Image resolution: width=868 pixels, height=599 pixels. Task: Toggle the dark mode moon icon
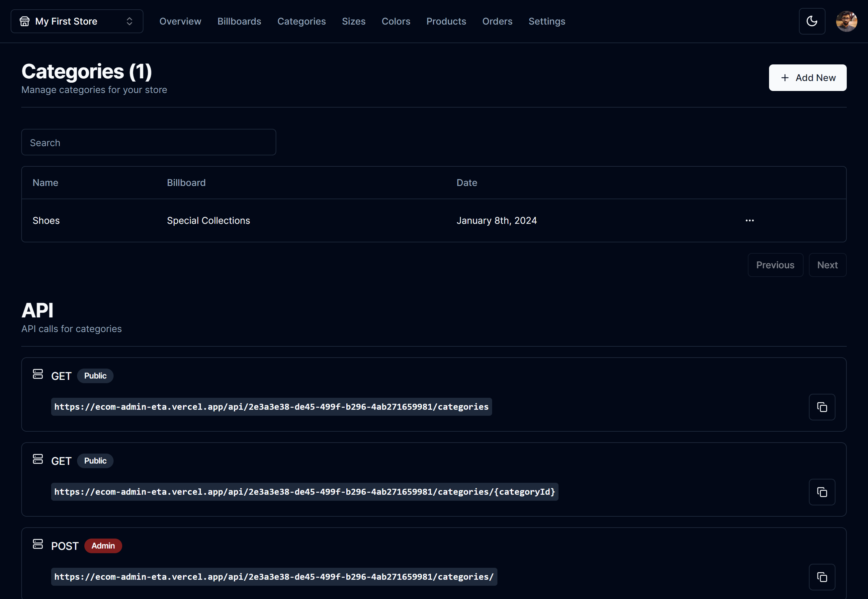(x=812, y=21)
